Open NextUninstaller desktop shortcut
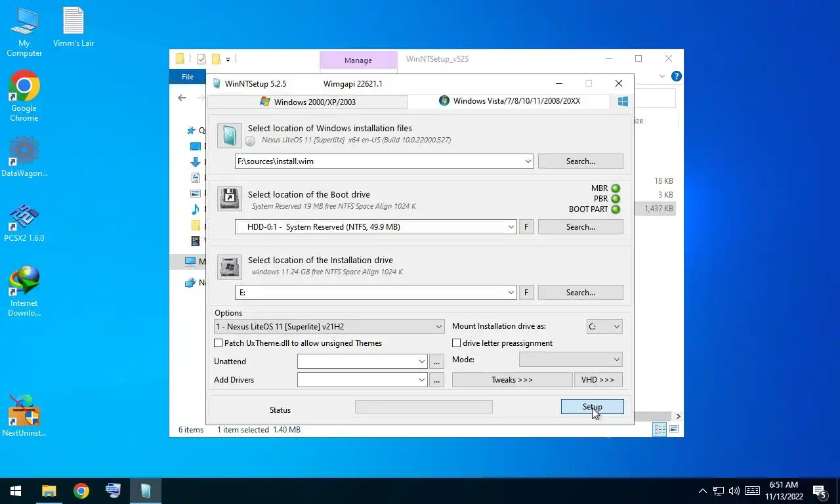This screenshot has height=504, width=840. 24,416
